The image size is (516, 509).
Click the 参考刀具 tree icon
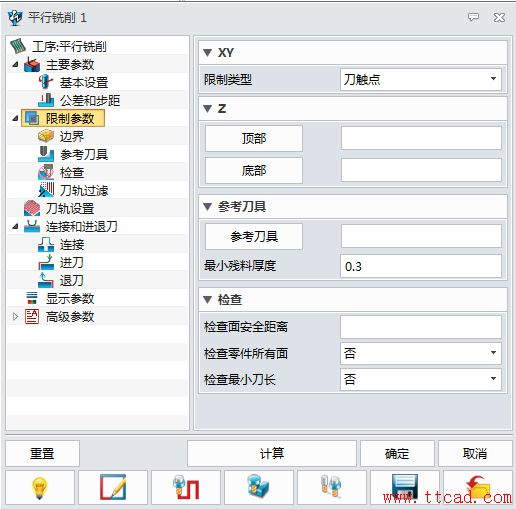pos(46,154)
